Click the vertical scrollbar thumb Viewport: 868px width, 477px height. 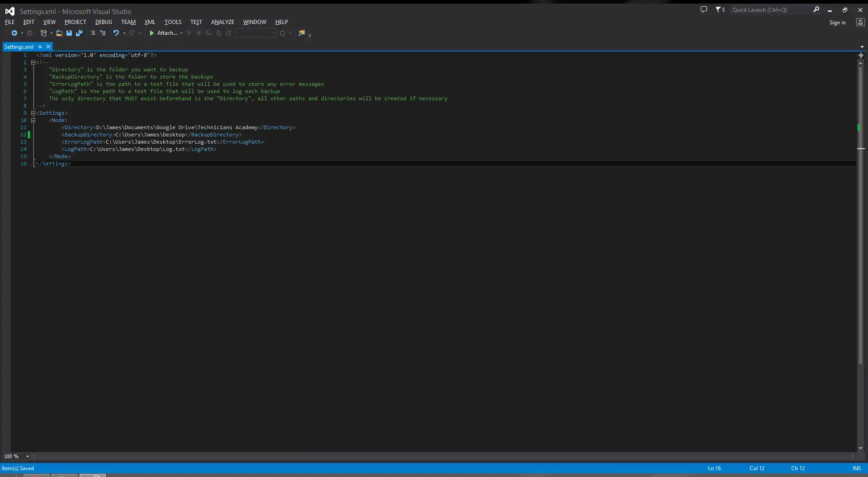click(x=861, y=215)
